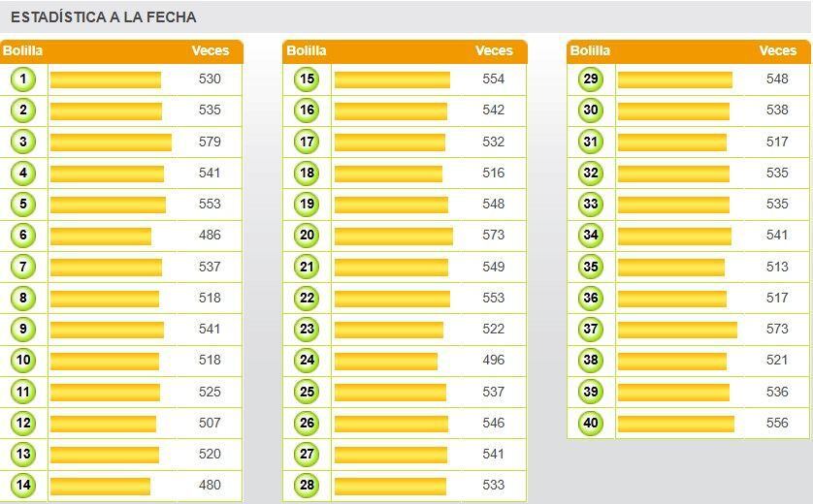Click ball number 6 icon
Screen dimensions: 813x504
pyautogui.click(x=23, y=236)
